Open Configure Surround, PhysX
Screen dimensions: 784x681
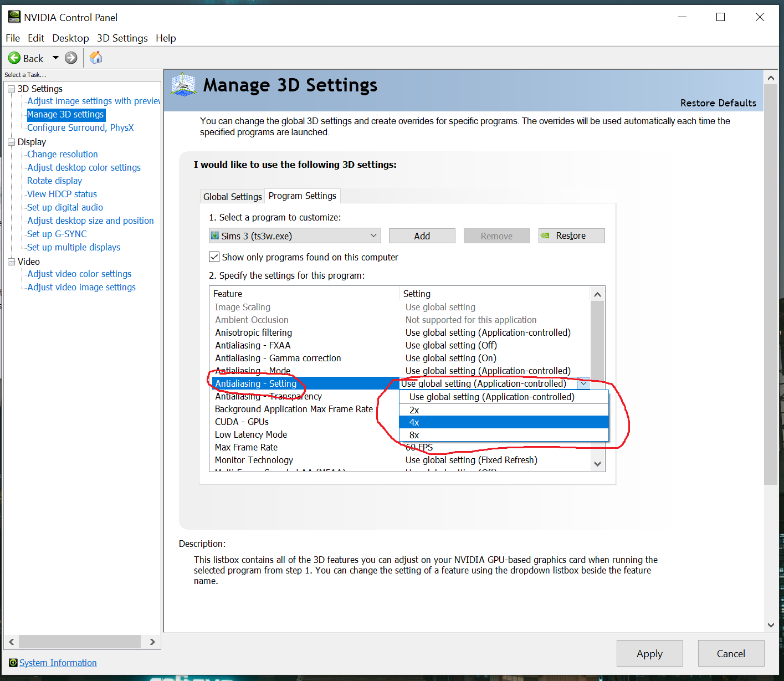coord(80,127)
